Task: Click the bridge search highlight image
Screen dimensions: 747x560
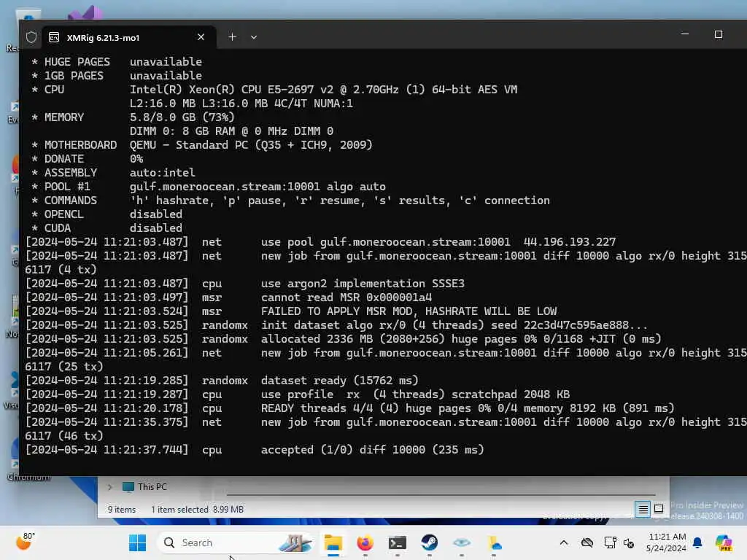Action: (295, 542)
